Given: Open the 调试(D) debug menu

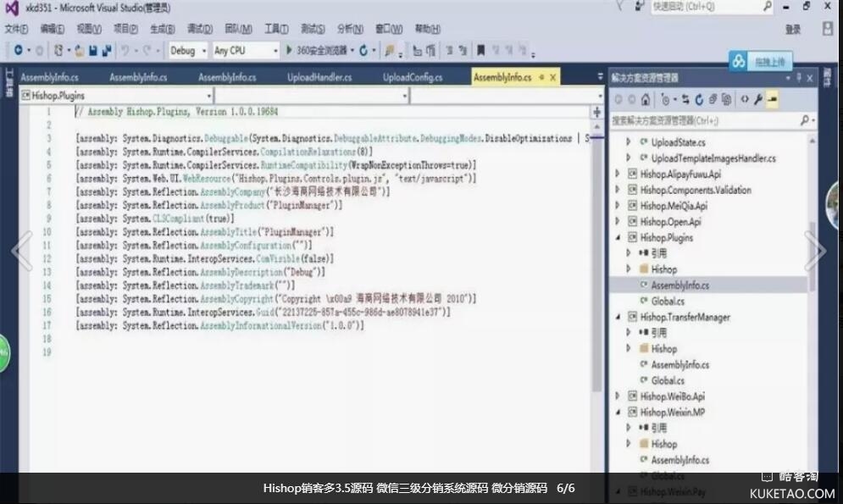Looking at the screenshot, I should click(x=199, y=29).
